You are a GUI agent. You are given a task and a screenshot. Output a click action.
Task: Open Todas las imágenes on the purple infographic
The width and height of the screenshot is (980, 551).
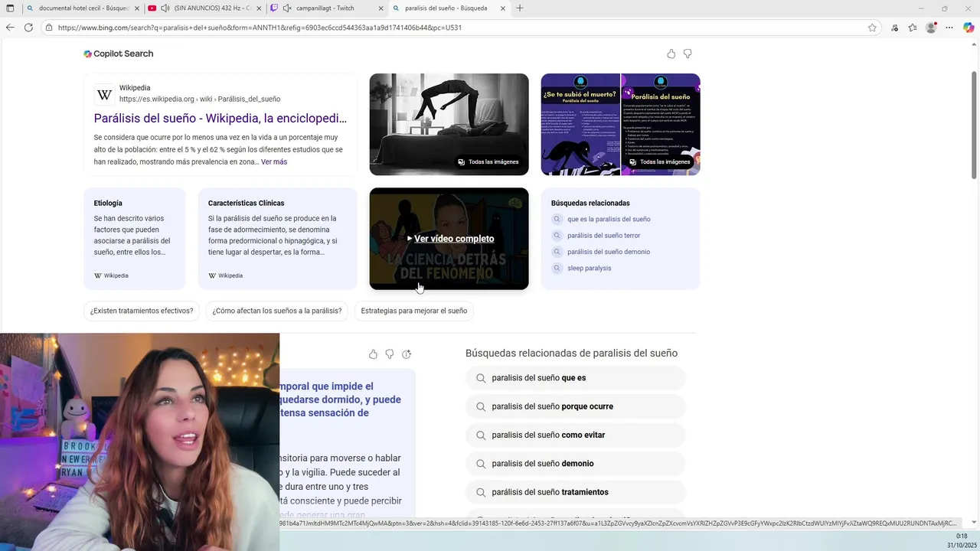(x=660, y=161)
